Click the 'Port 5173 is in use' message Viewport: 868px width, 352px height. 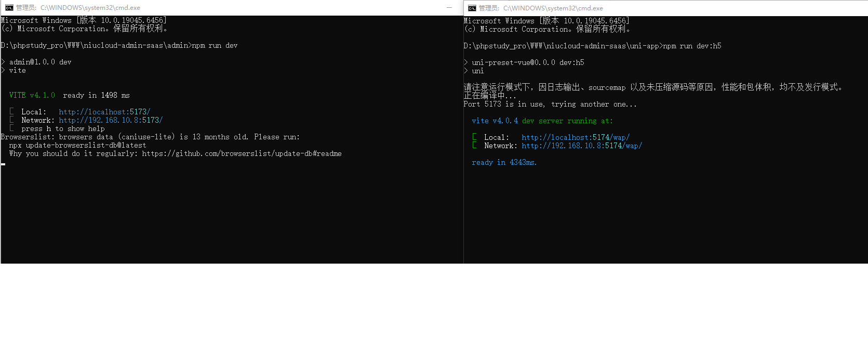tap(504, 104)
